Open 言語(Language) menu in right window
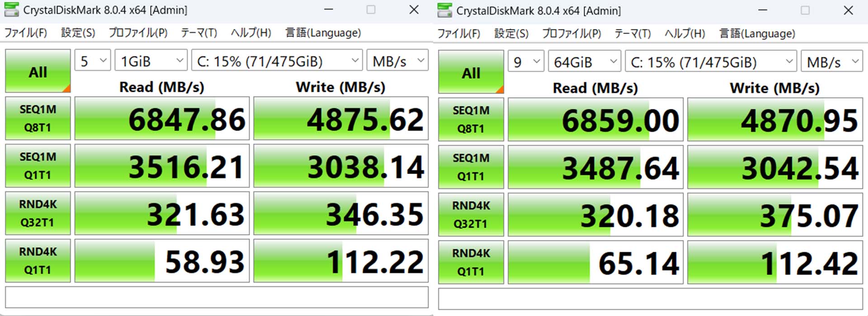868x316 pixels. click(x=757, y=33)
